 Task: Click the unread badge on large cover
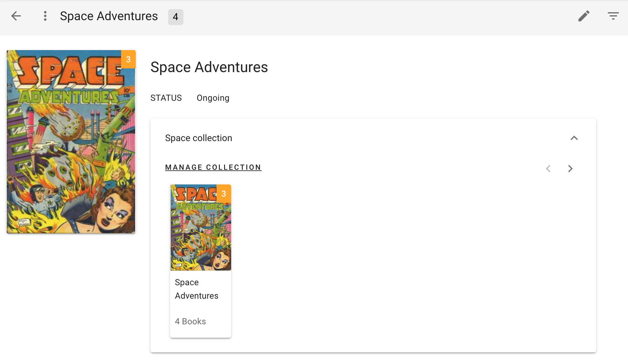tap(128, 59)
